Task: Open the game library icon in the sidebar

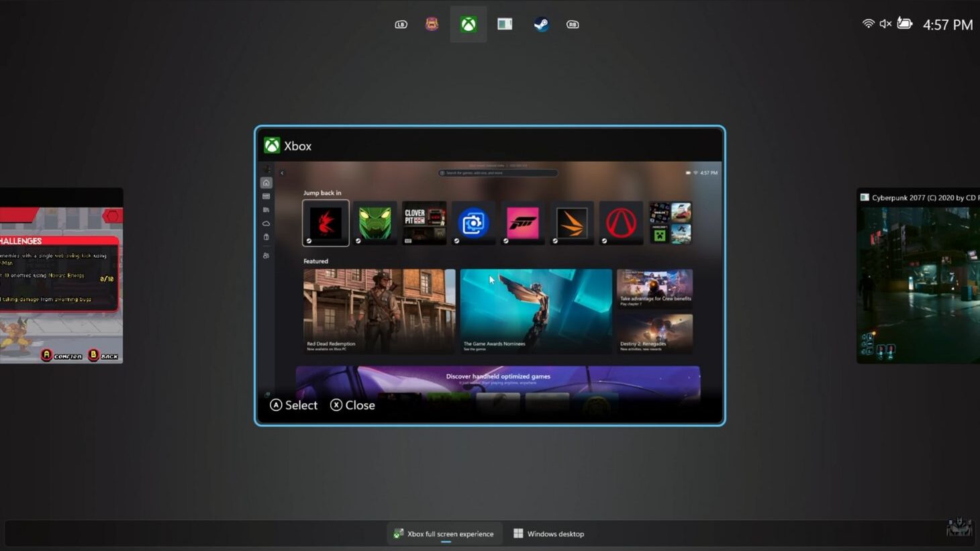Action: [266, 209]
